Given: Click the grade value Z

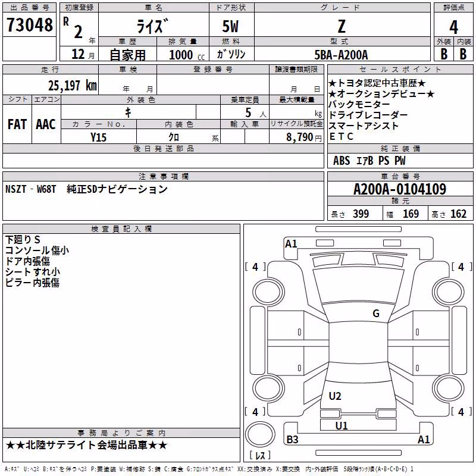Looking at the screenshot, I should (342, 26).
